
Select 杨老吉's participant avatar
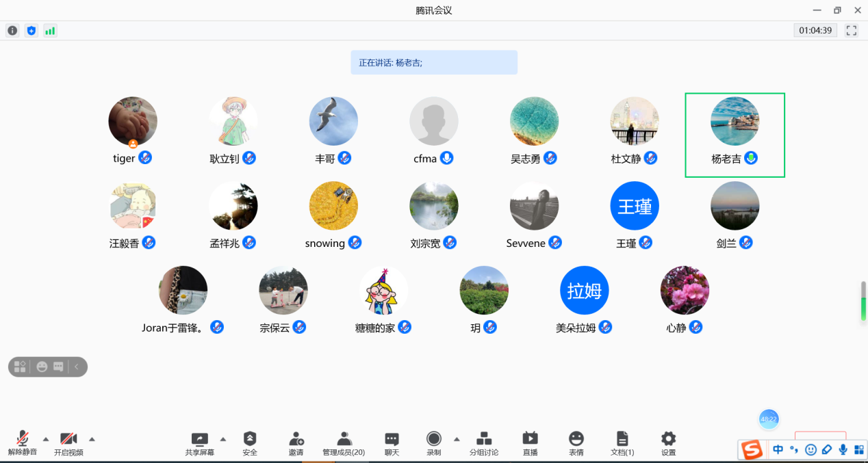coord(735,121)
